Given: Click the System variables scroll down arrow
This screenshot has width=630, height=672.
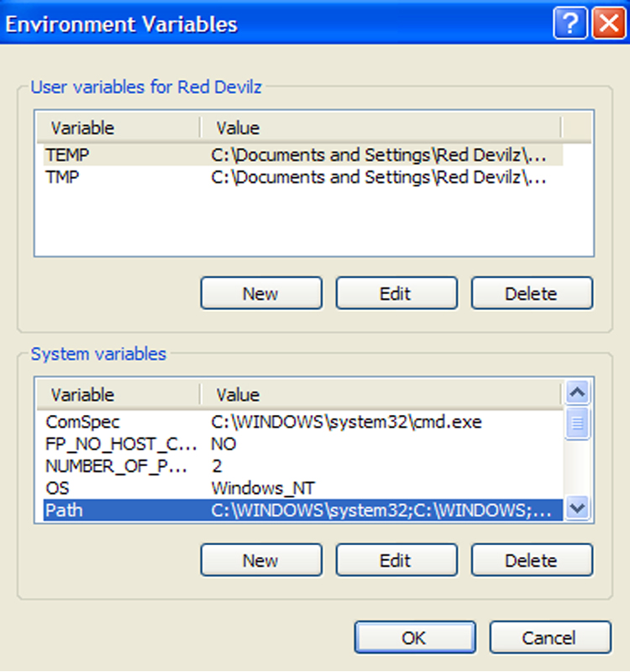Looking at the screenshot, I should click(x=577, y=508).
